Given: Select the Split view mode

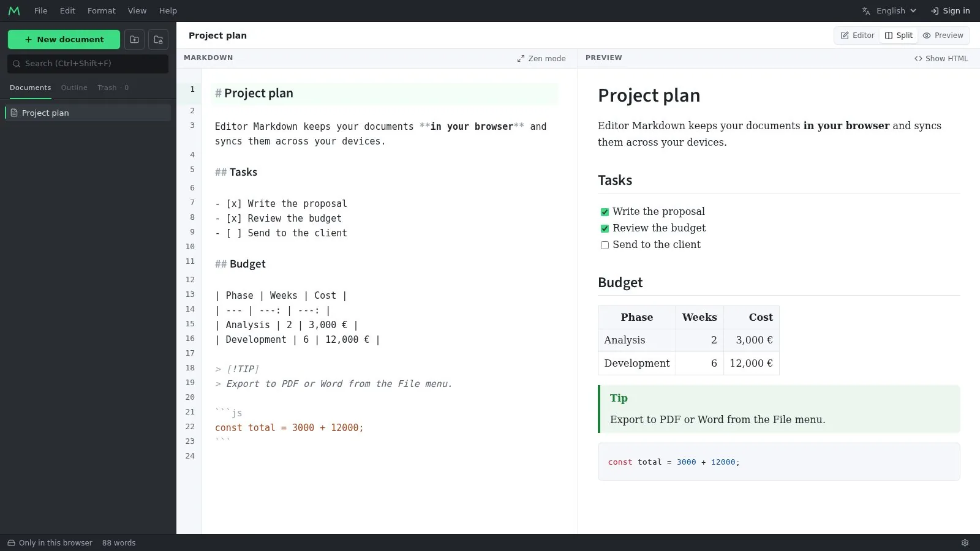Looking at the screenshot, I should tap(899, 36).
